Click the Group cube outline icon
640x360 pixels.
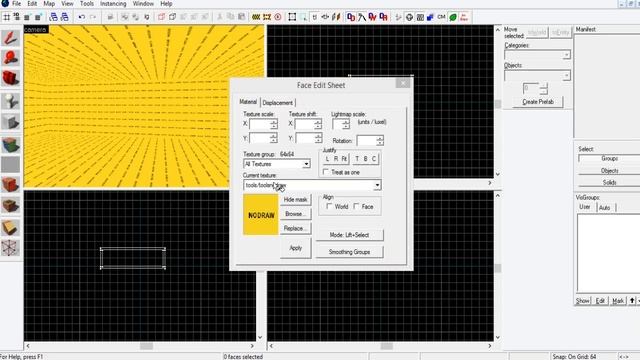[173, 17]
